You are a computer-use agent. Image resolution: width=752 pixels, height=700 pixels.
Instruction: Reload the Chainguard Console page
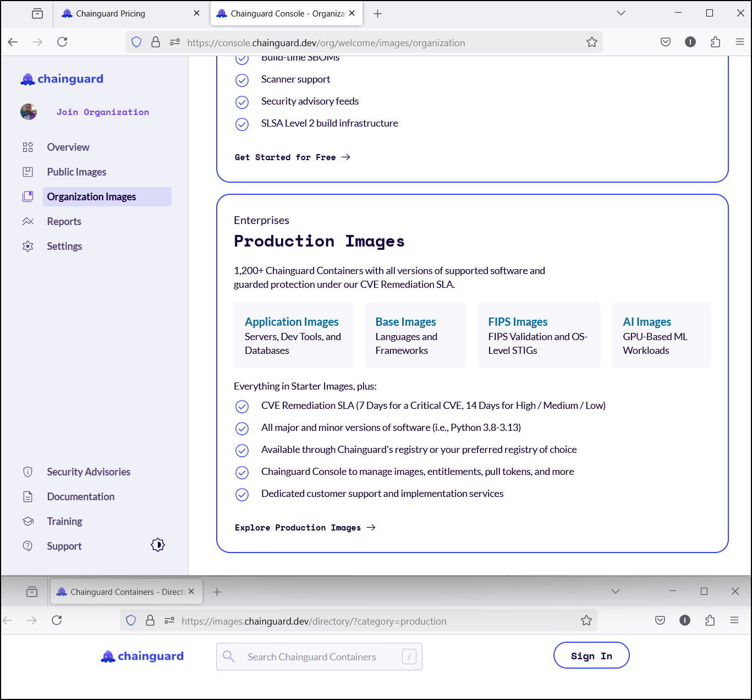62,42
